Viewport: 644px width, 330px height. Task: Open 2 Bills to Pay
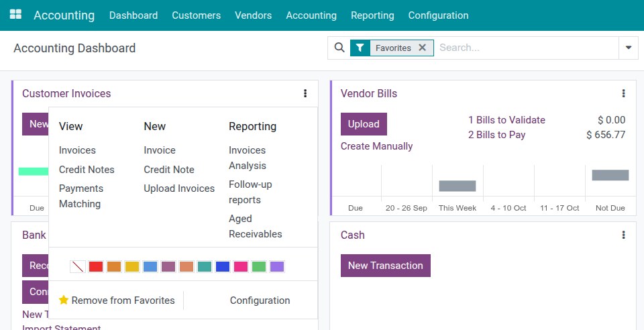(x=497, y=135)
